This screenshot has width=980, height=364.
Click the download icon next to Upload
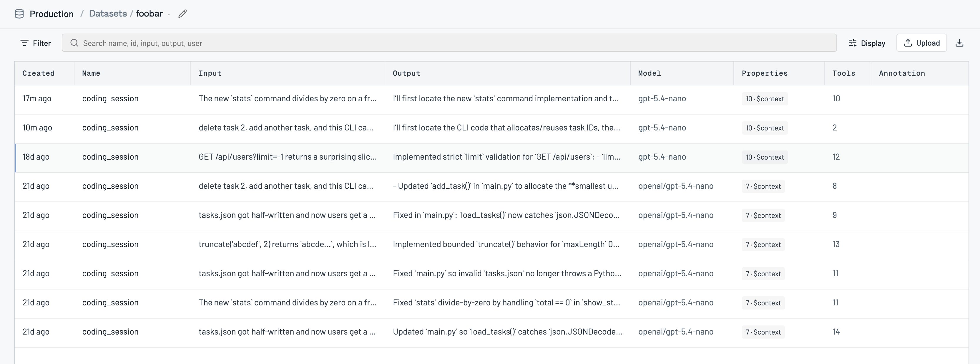click(x=959, y=43)
